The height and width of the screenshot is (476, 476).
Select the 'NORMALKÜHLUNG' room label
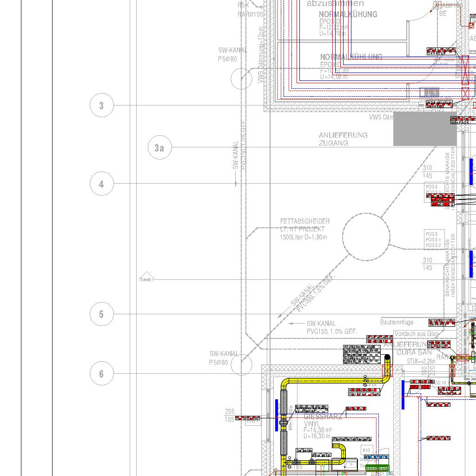(351, 57)
